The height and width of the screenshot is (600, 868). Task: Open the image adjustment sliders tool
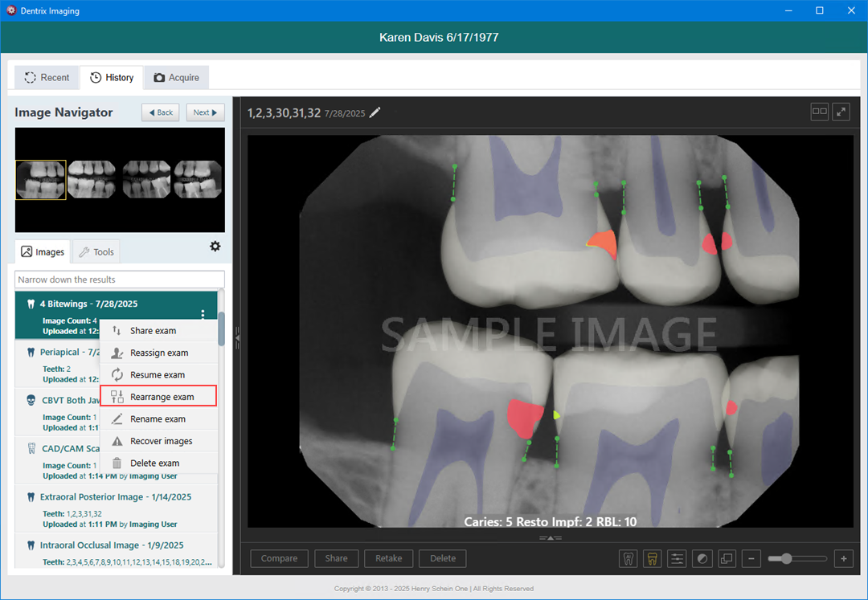678,558
